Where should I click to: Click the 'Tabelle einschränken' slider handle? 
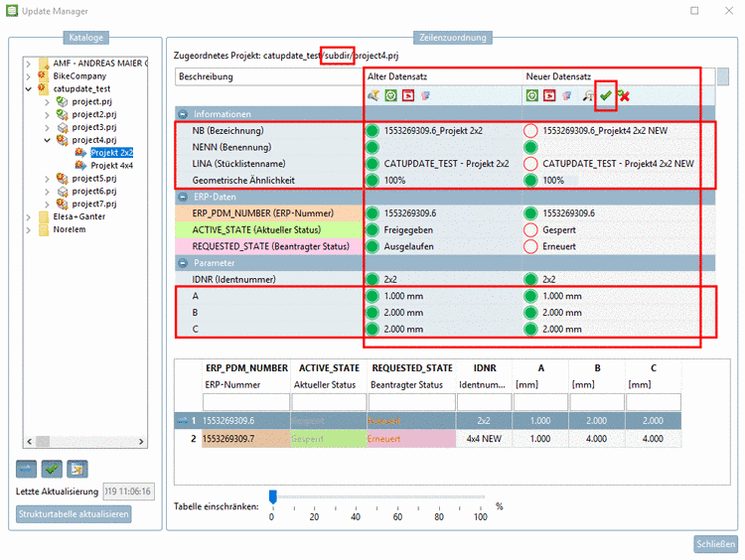pos(273,496)
